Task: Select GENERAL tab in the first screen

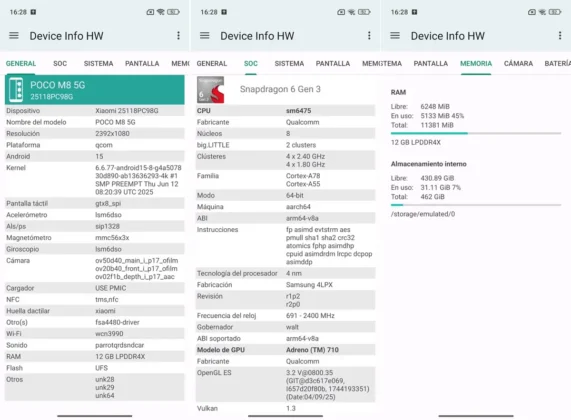Action: coord(21,63)
